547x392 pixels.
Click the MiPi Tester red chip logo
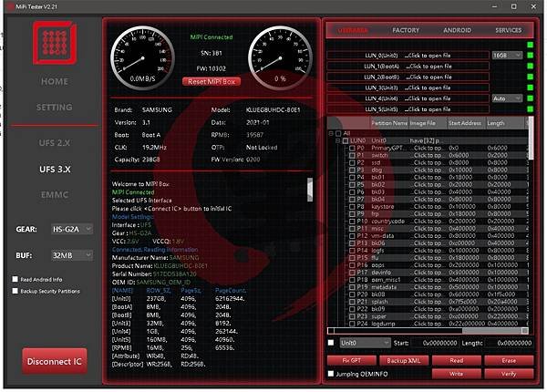pos(55,43)
